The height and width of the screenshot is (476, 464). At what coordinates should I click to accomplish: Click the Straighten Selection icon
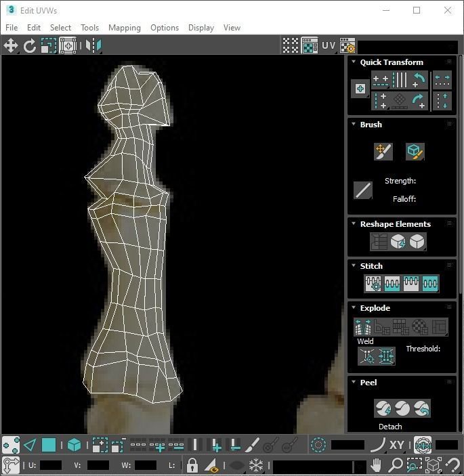(379, 242)
